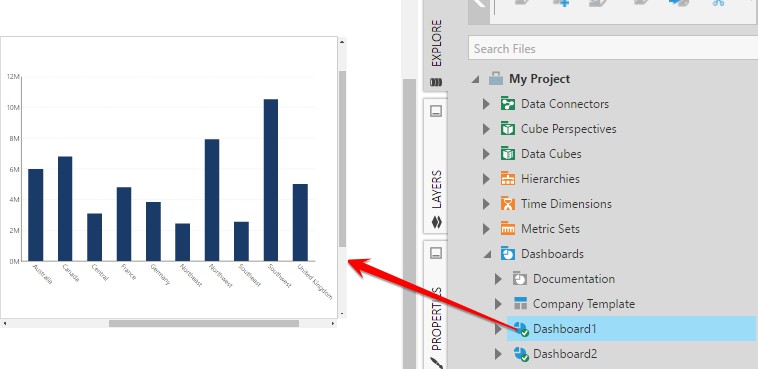Collapse the Dashboards tree node
This screenshot has width=758, height=369.
[x=487, y=254]
